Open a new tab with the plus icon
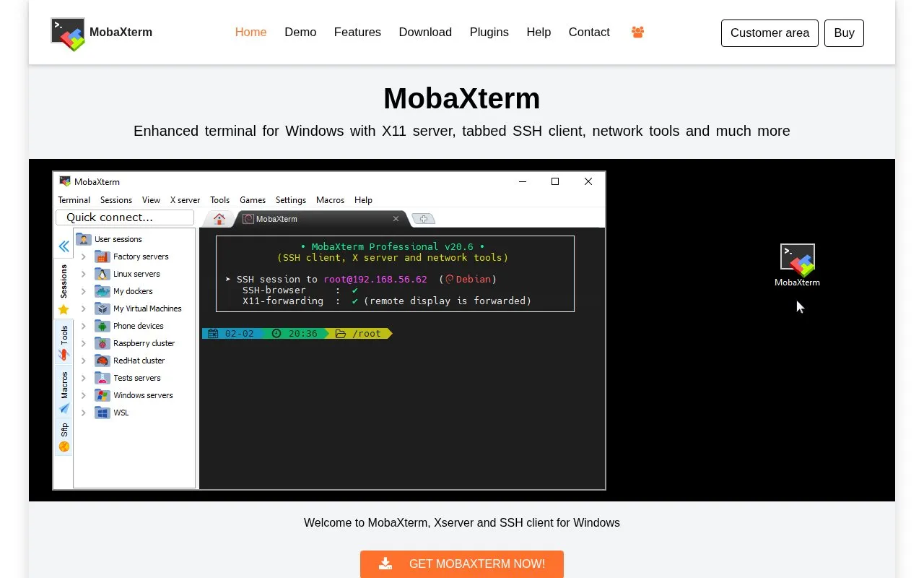This screenshot has width=924, height=578. 424,219
